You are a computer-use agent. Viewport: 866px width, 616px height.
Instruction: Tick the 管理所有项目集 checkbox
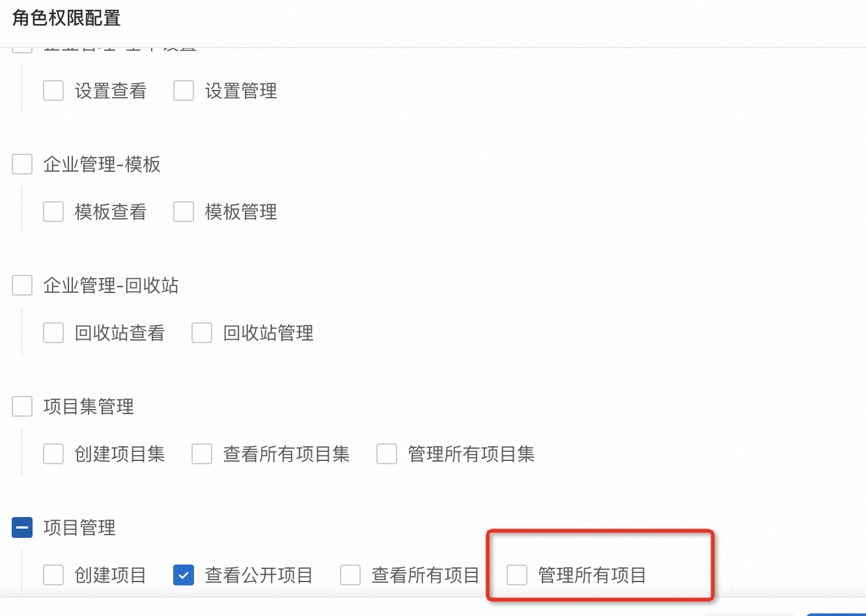(x=387, y=454)
